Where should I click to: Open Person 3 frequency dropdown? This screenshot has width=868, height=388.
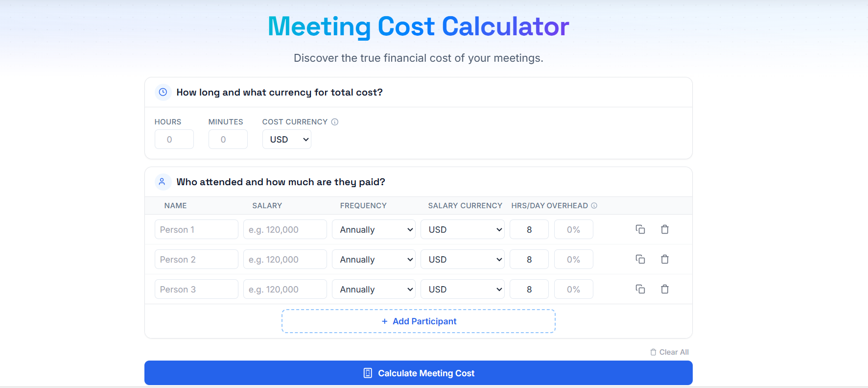(x=374, y=289)
